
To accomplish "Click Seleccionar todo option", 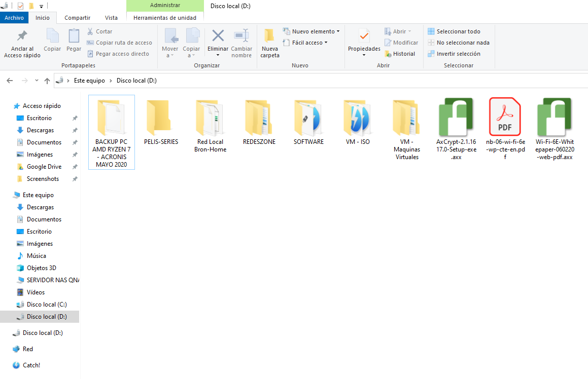I will pos(454,31).
